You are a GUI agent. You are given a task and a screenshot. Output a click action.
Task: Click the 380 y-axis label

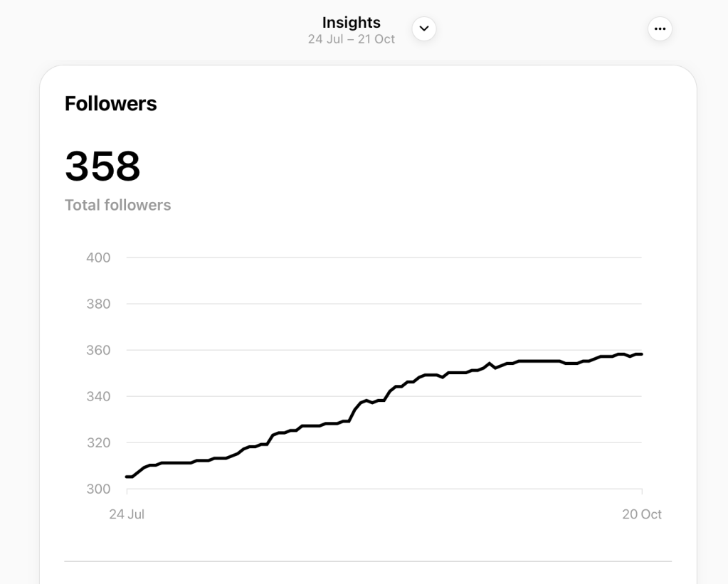(98, 304)
